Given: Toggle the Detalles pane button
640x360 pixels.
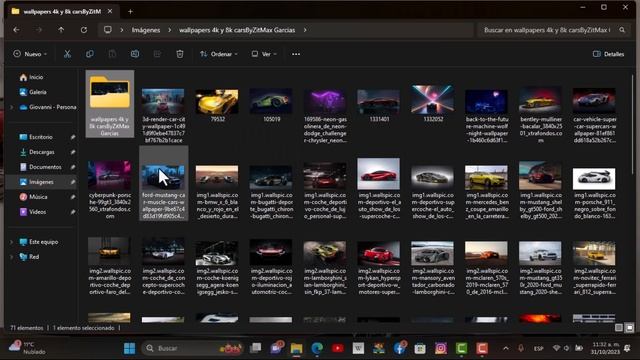Looking at the screenshot, I should [x=608, y=54].
